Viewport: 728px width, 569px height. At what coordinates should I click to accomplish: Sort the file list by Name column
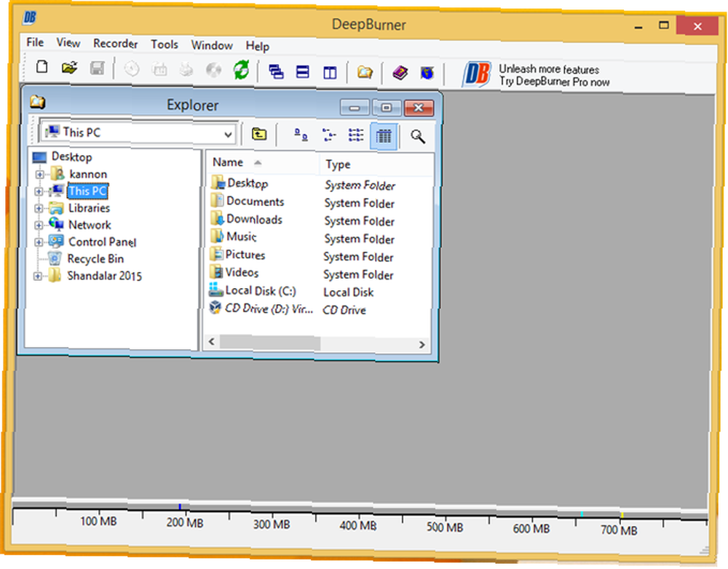pos(262,162)
